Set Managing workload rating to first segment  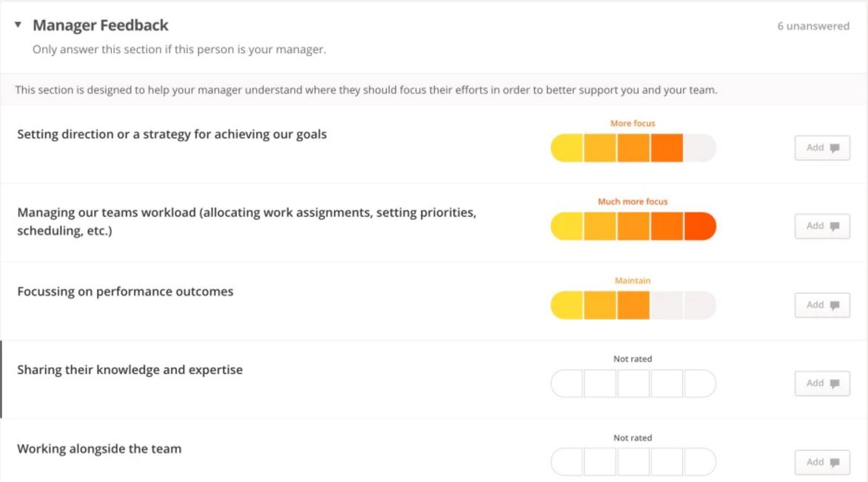[567, 227]
